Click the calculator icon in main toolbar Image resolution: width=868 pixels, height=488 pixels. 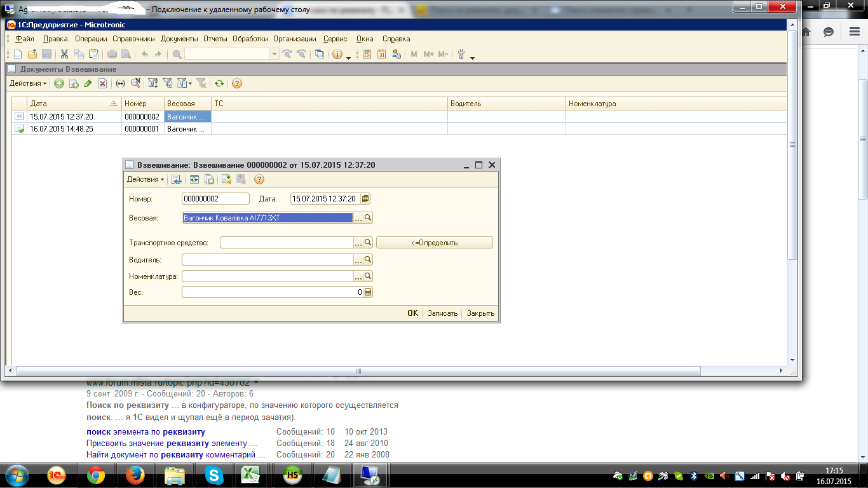(x=367, y=55)
